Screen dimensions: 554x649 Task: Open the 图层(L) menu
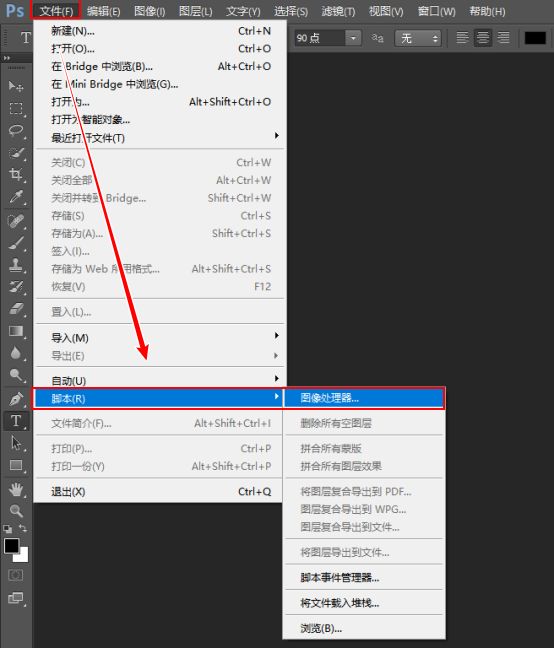195,11
